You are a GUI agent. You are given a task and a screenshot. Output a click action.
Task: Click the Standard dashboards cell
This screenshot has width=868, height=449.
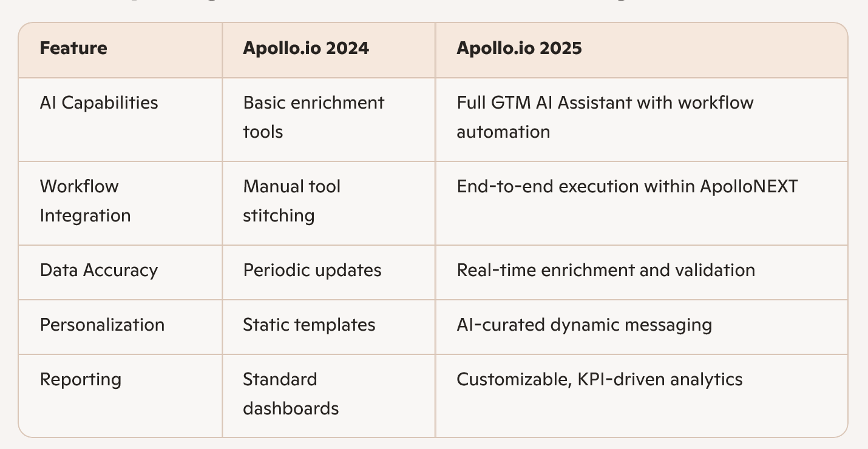pos(291,394)
